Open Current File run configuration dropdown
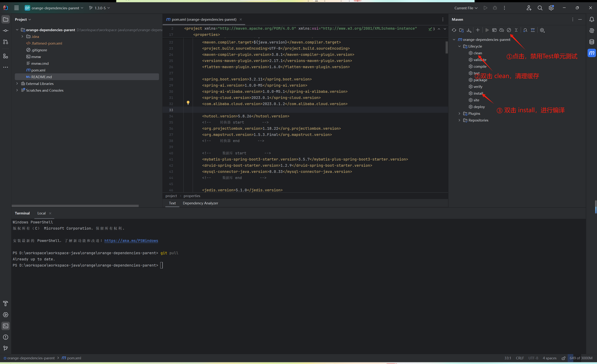Screen dimensions: 597x364 pos(466,8)
